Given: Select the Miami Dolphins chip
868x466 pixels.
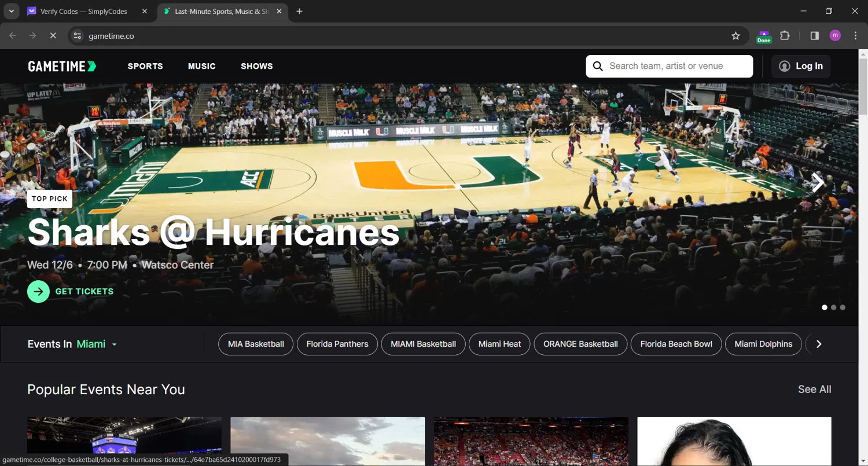Looking at the screenshot, I should (x=763, y=344).
